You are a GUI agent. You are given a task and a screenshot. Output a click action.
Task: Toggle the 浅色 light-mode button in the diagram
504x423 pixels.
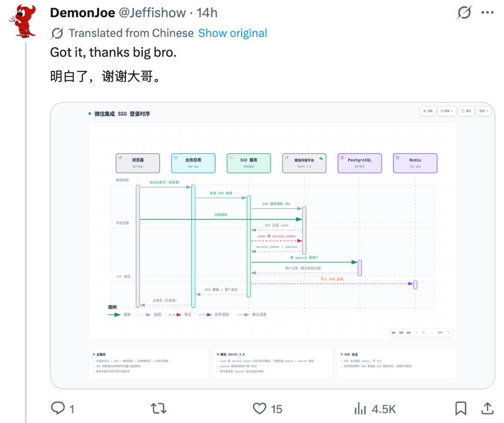(x=428, y=111)
